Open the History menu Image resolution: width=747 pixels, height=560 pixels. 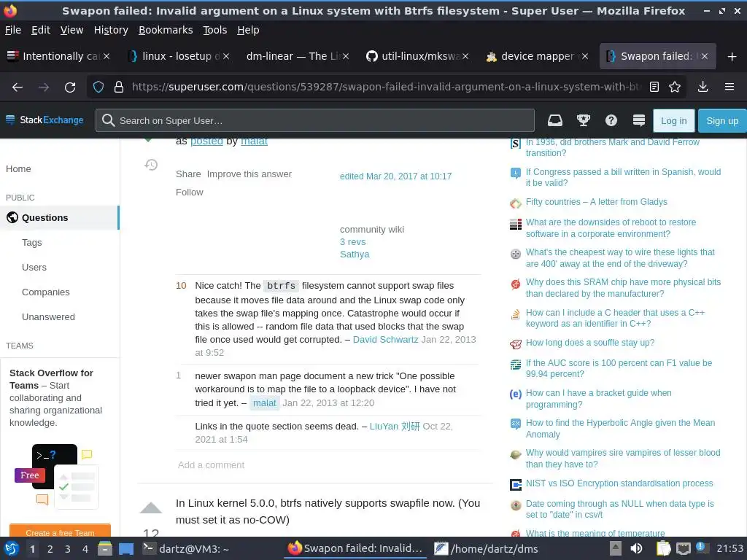[111, 30]
